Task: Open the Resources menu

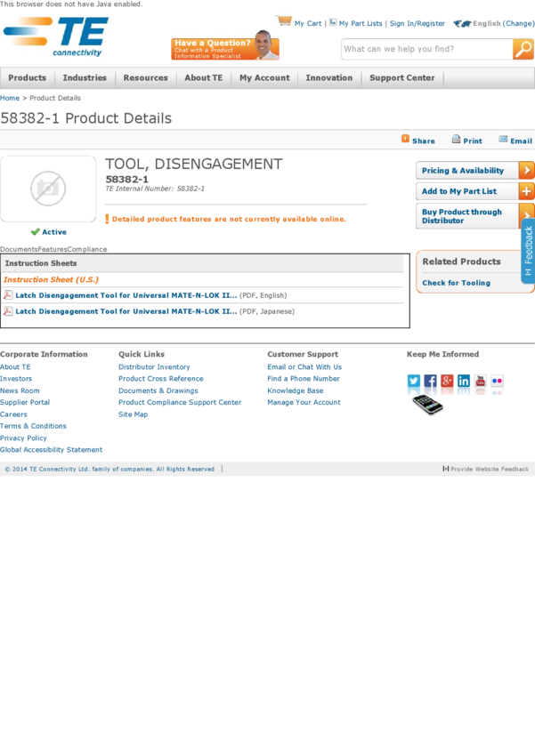Action: (146, 77)
